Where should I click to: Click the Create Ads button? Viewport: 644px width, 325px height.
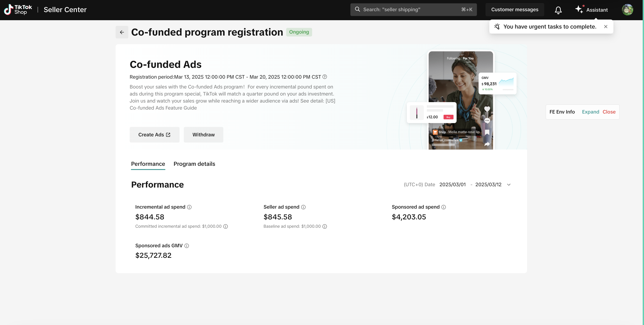pos(154,135)
